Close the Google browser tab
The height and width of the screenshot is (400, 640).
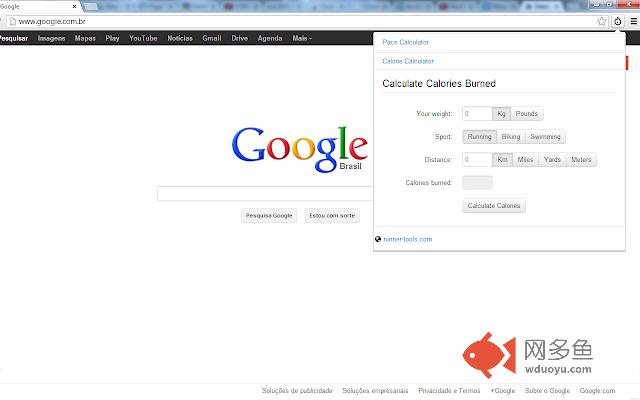pyautogui.click(x=74, y=7)
